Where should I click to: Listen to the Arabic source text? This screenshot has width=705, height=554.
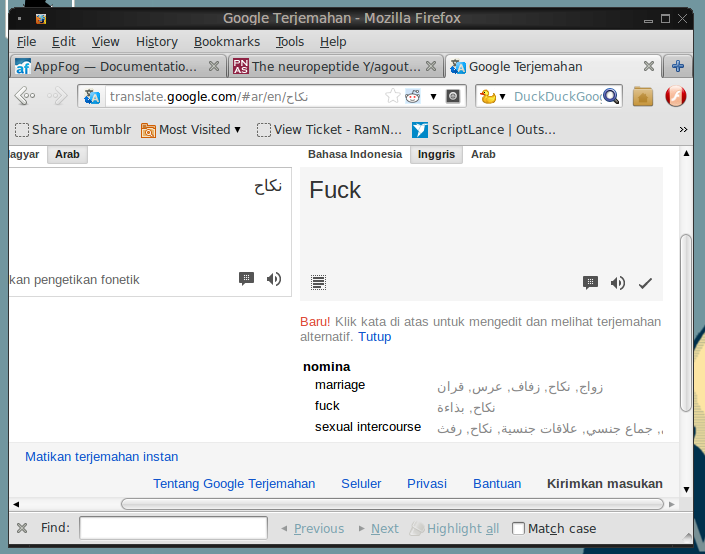click(x=274, y=279)
